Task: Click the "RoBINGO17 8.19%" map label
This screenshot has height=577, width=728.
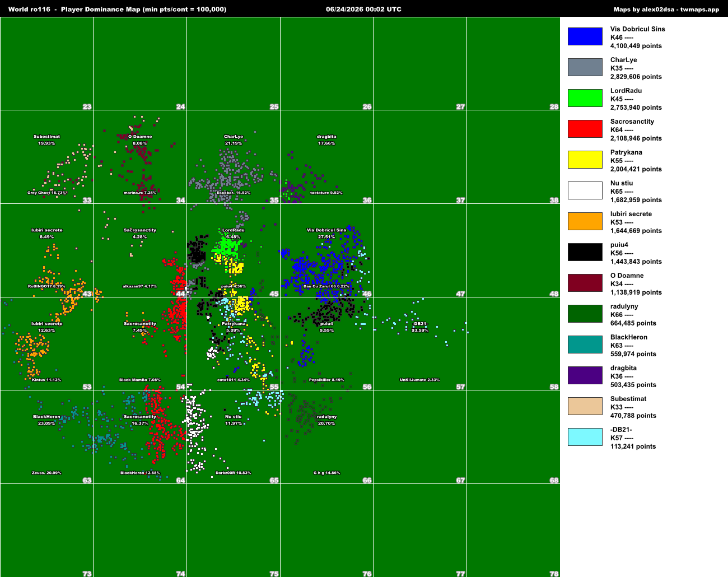Action: point(46,286)
